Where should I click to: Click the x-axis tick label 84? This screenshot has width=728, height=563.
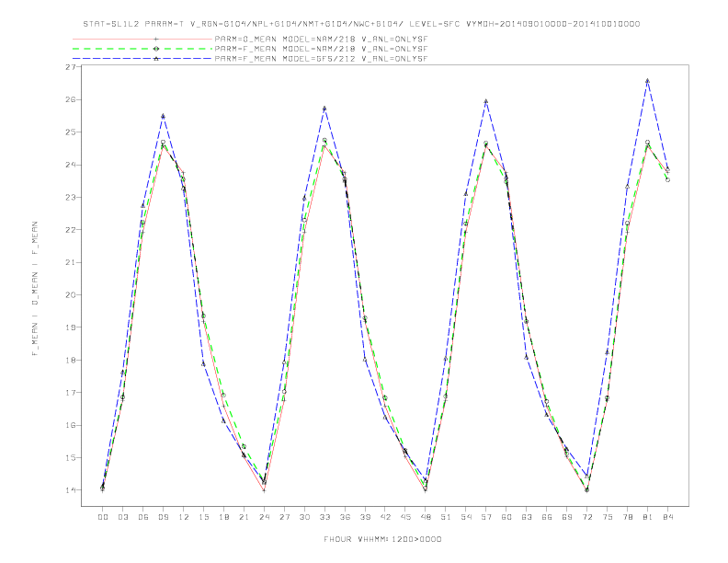[x=668, y=517]
